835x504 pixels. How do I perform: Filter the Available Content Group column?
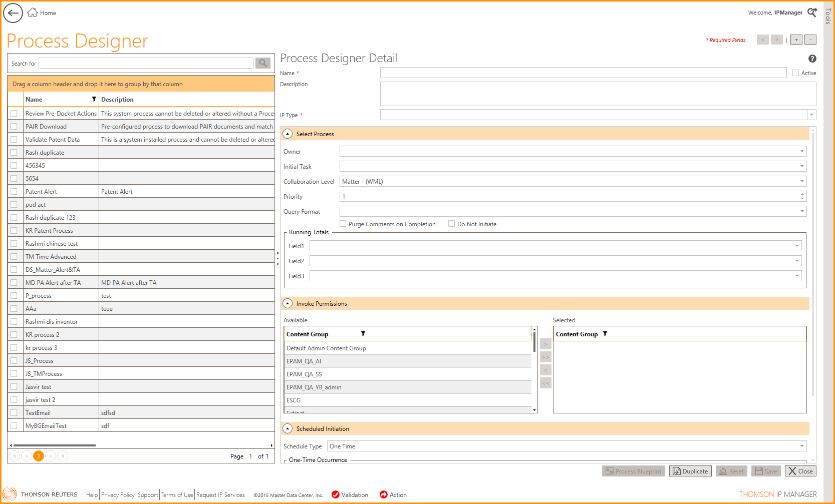pyautogui.click(x=363, y=334)
